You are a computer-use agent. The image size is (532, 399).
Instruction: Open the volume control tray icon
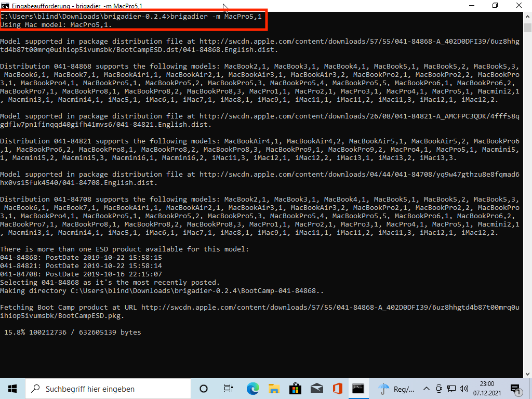(463, 389)
